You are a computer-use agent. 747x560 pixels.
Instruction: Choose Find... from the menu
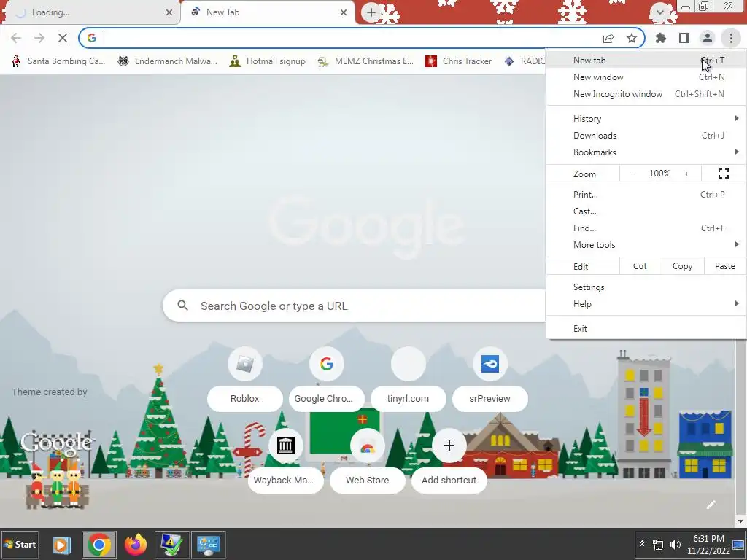[646, 228]
